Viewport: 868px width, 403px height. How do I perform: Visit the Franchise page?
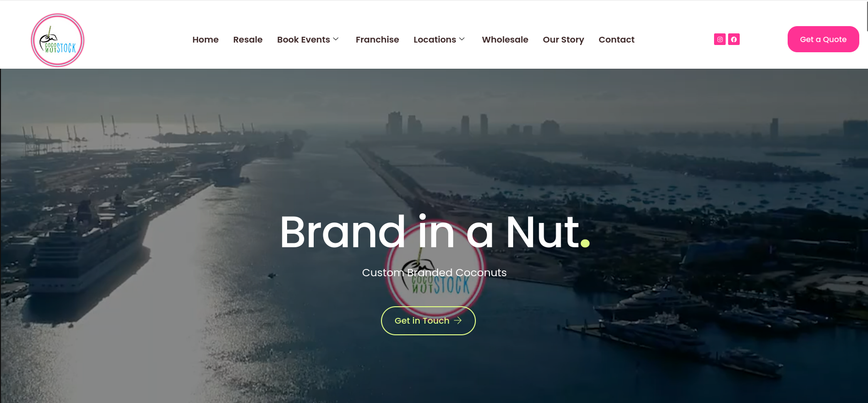click(377, 40)
